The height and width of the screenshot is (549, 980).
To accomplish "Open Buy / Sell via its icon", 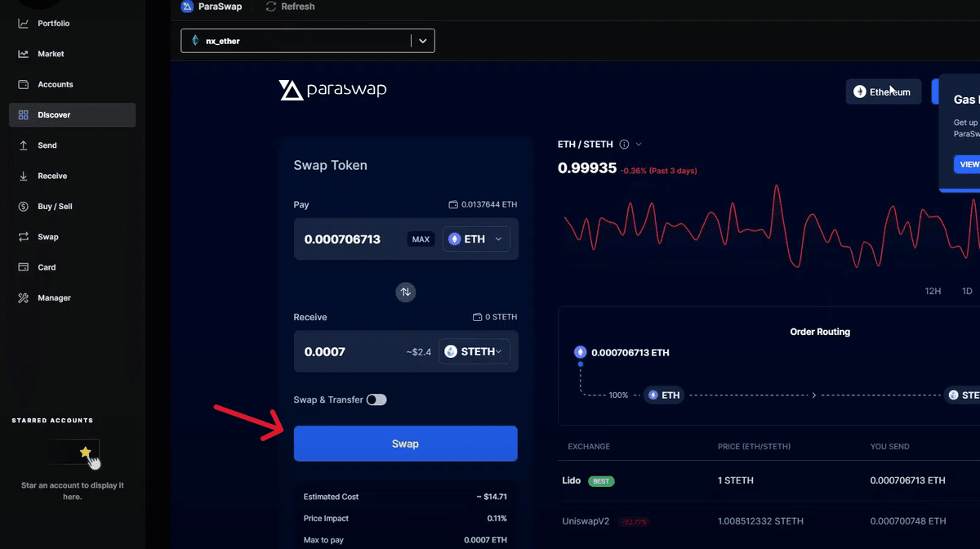I will pyautogui.click(x=24, y=206).
